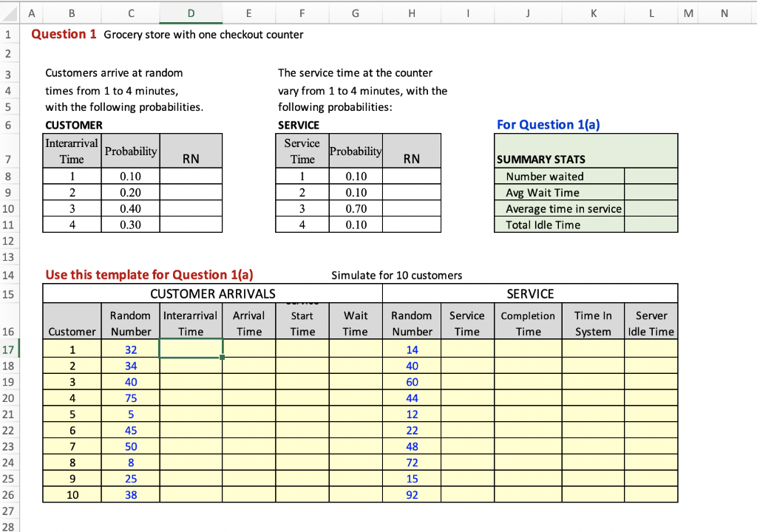Select the cell containing "Question 1" heading
The width and height of the screenshot is (757, 532).
click(61, 34)
